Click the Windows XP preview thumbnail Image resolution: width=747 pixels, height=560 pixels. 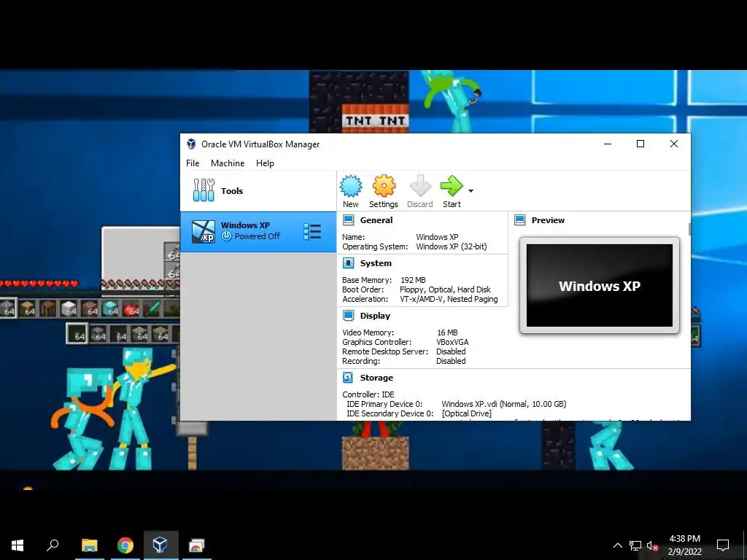(x=600, y=285)
